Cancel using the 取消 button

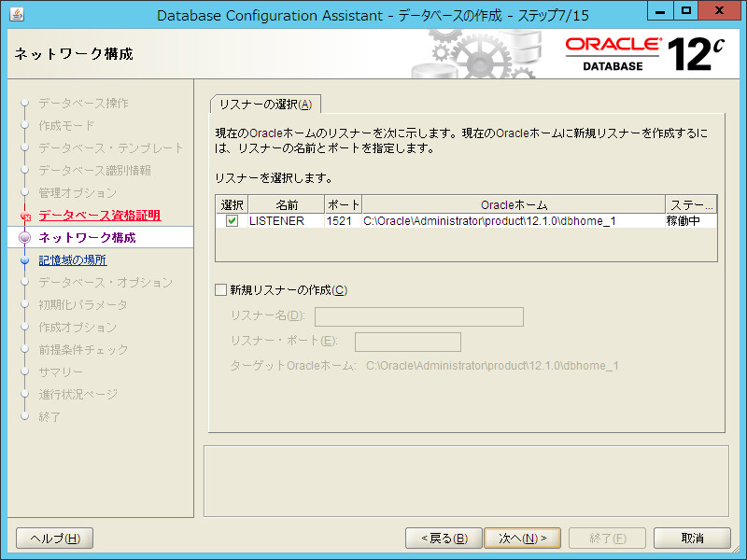click(692, 539)
